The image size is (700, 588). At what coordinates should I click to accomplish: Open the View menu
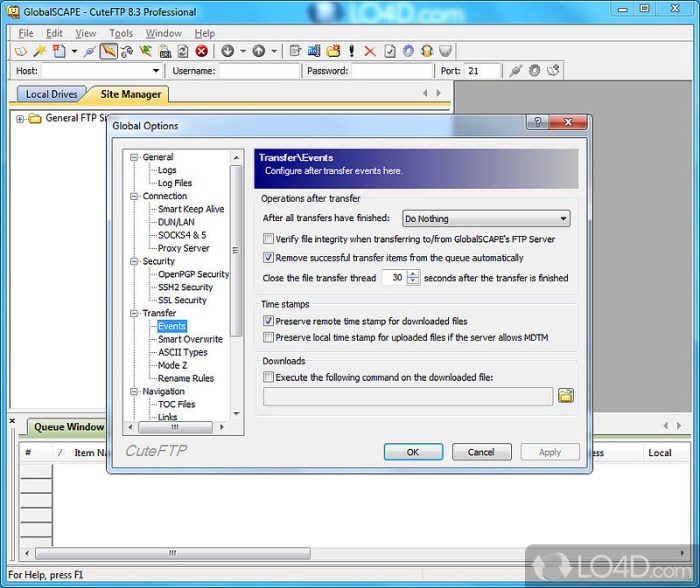85,33
